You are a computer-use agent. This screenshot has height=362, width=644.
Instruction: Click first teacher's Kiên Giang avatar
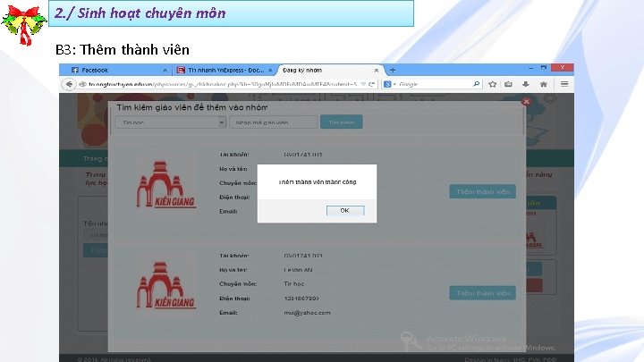(x=166, y=184)
